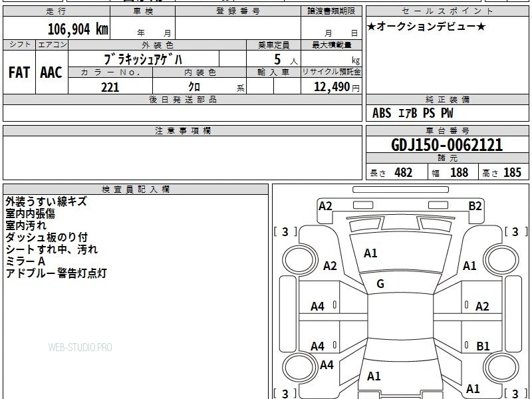The width and height of the screenshot is (532, 399).
Task: Click the カラーNo. header
Action: (x=110, y=72)
